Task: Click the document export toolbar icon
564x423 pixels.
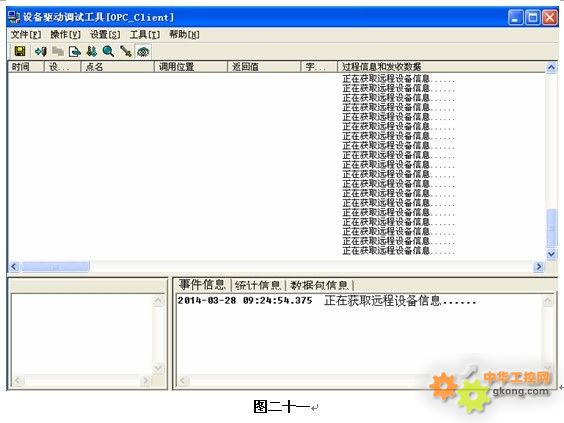Action: [74, 51]
